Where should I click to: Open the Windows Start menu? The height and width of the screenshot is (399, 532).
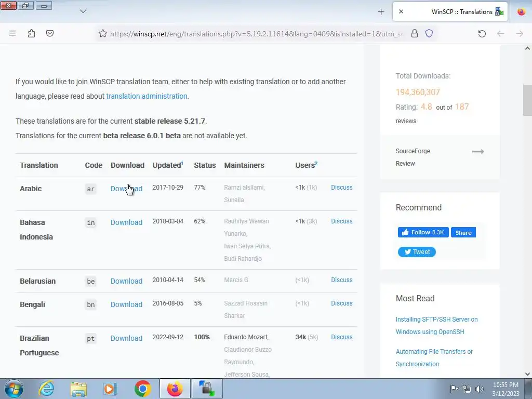point(14,389)
